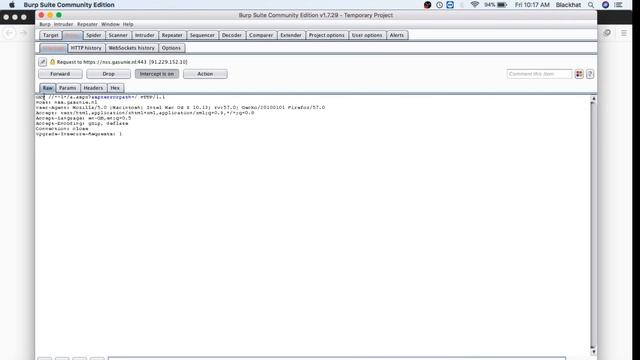This screenshot has width=640, height=360.
Task: Click the battery status icon
Action: pos(502,5)
